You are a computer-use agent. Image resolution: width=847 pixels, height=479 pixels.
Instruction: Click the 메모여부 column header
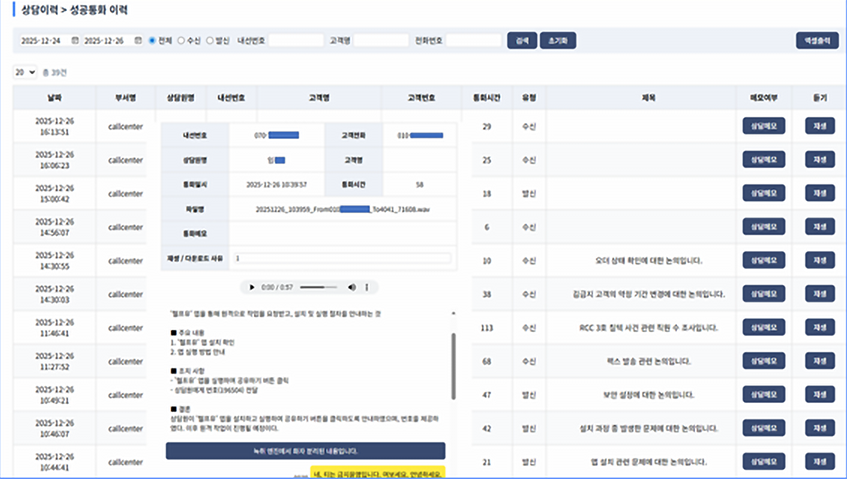tap(764, 98)
